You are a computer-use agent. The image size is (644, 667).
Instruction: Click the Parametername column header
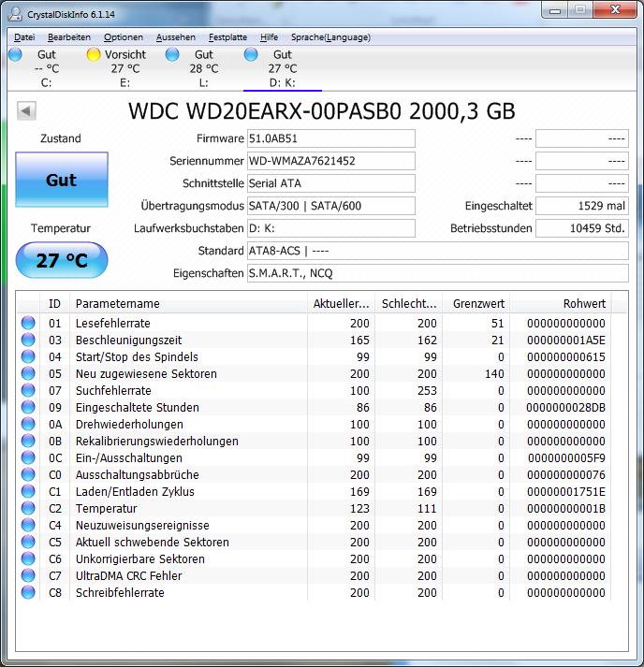tap(189, 304)
